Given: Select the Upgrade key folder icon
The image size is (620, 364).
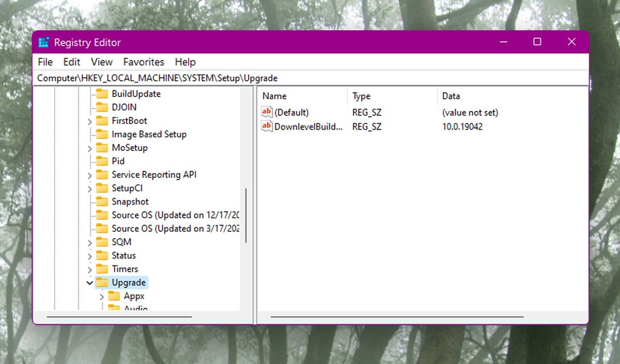Looking at the screenshot, I should tap(102, 282).
